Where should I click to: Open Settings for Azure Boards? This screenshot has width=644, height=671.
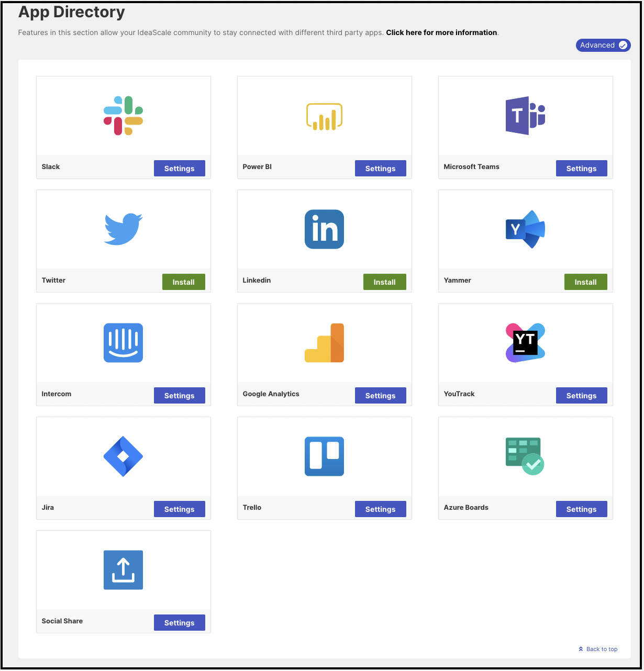coord(581,509)
